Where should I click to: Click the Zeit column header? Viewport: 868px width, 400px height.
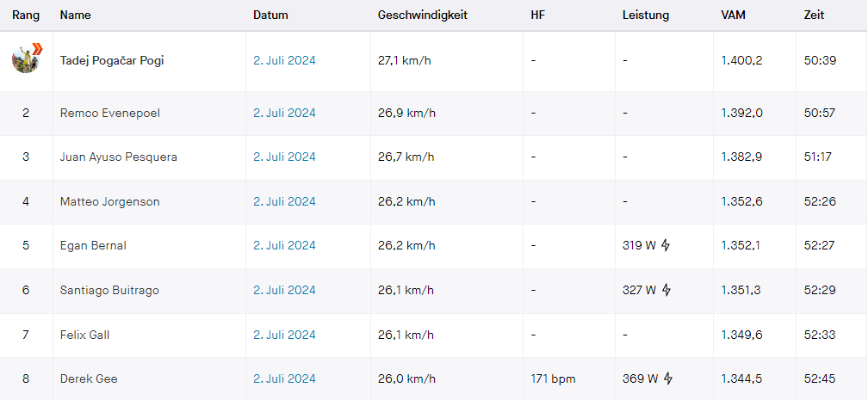click(x=815, y=15)
